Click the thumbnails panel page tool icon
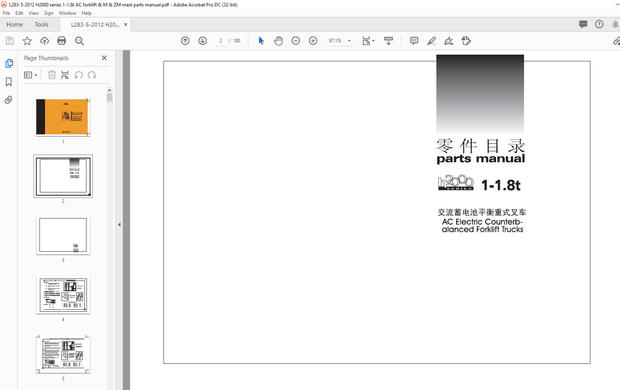This screenshot has width=620, height=390. (65, 75)
